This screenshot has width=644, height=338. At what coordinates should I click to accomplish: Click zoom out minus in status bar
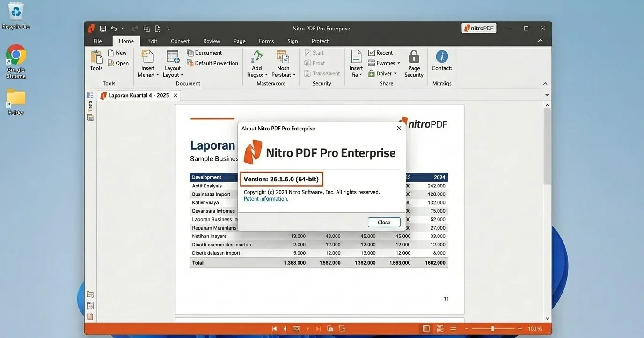tap(466, 329)
